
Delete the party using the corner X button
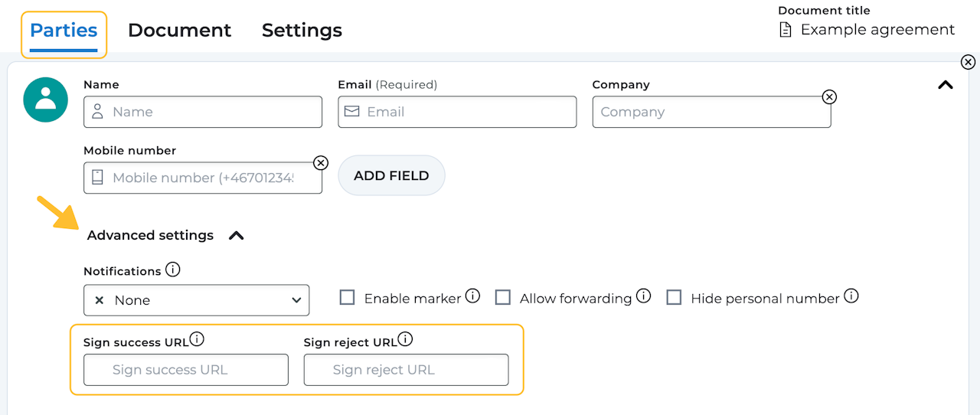pyautogui.click(x=968, y=62)
